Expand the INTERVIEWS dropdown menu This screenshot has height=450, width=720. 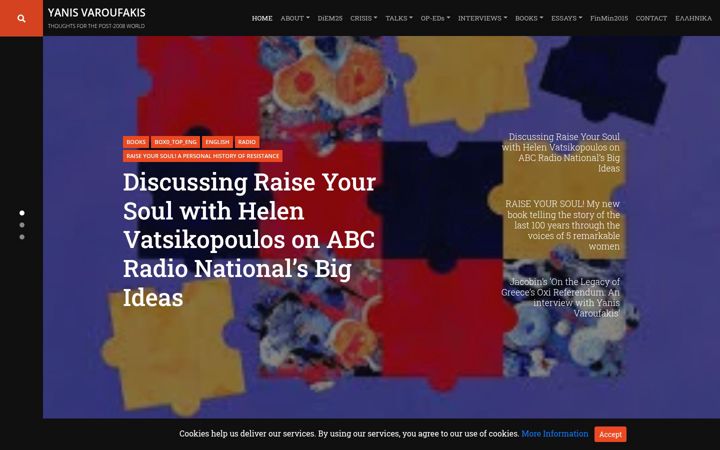point(482,18)
